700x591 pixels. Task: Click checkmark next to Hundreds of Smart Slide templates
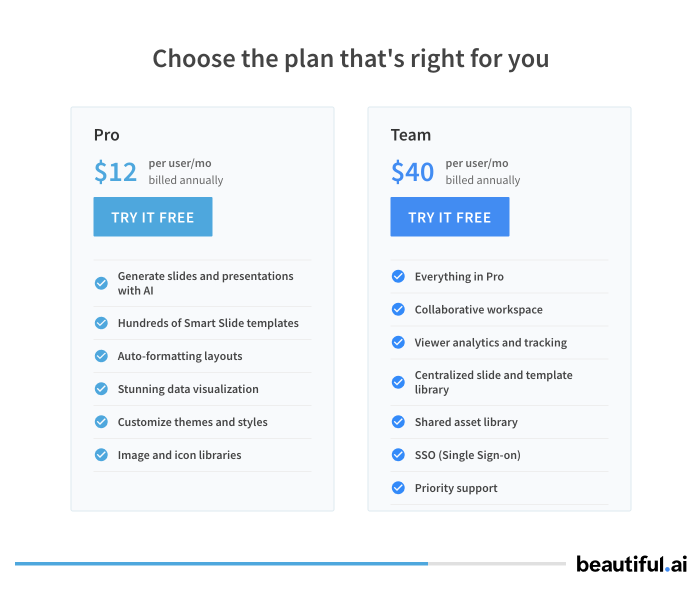point(101,323)
